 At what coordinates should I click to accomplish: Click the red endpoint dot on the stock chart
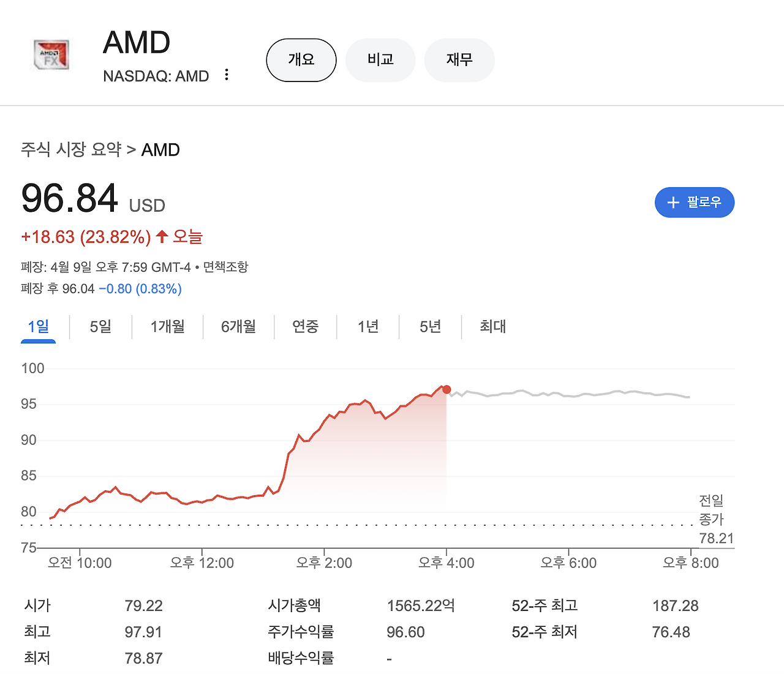tap(447, 389)
